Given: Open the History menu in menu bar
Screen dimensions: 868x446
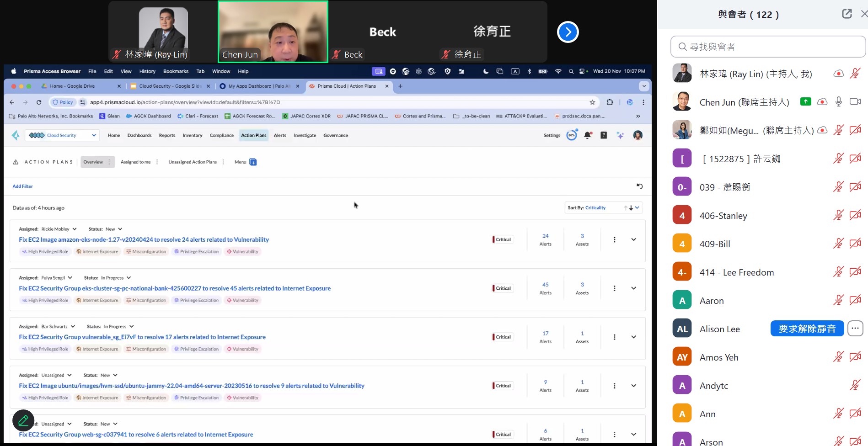Looking at the screenshot, I should 147,71.
